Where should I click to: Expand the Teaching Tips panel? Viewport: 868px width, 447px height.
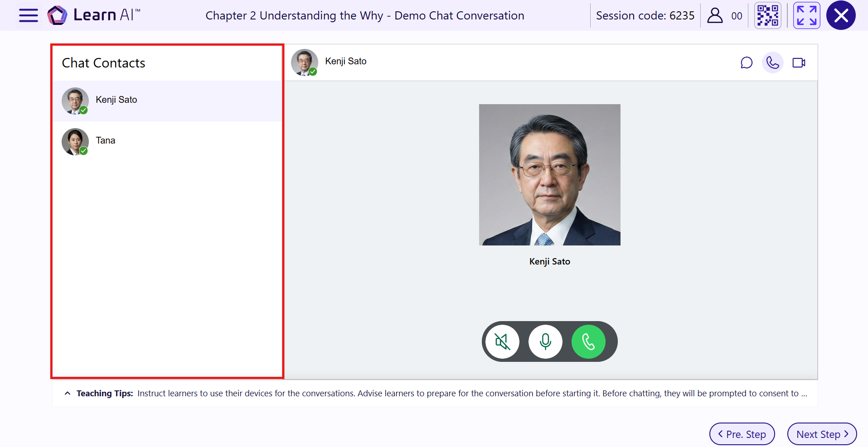pyautogui.click(x=68, y=393)
